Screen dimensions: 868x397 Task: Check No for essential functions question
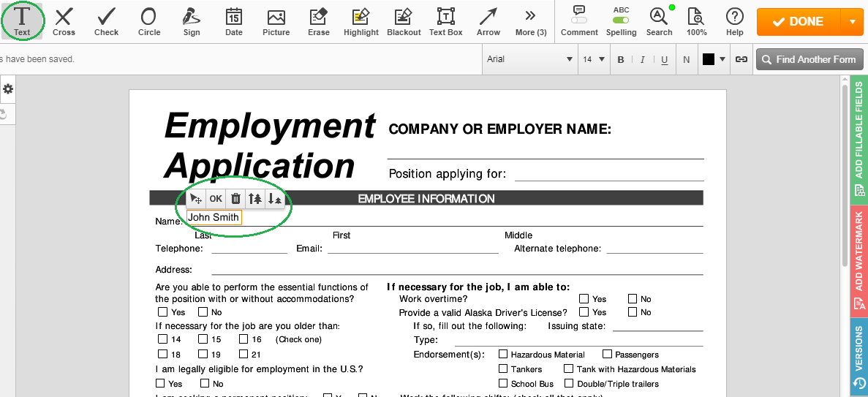click(203, 312)
